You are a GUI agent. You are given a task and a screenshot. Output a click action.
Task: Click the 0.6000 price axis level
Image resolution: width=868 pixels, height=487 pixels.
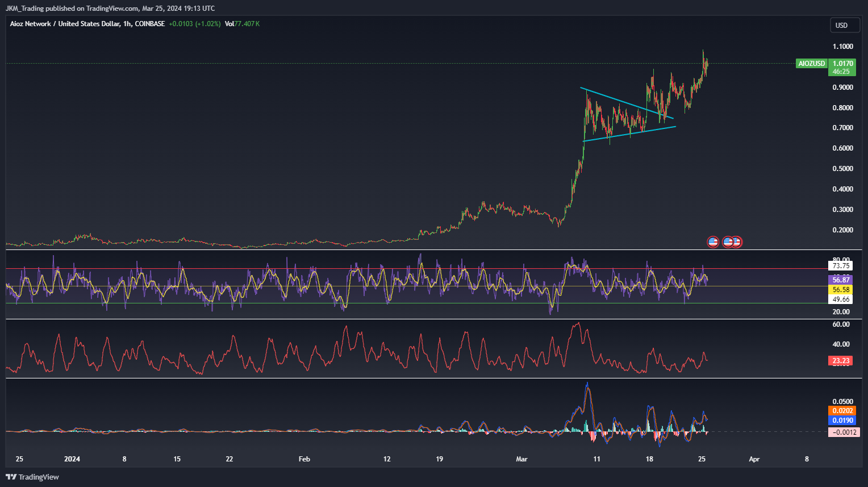pyautogui.click(x=842, y=148)
